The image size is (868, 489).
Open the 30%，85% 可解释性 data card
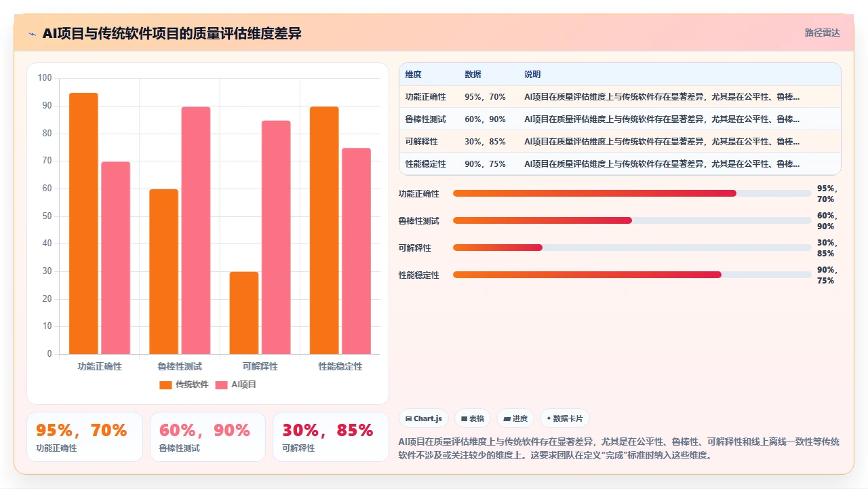click(331, 437)
